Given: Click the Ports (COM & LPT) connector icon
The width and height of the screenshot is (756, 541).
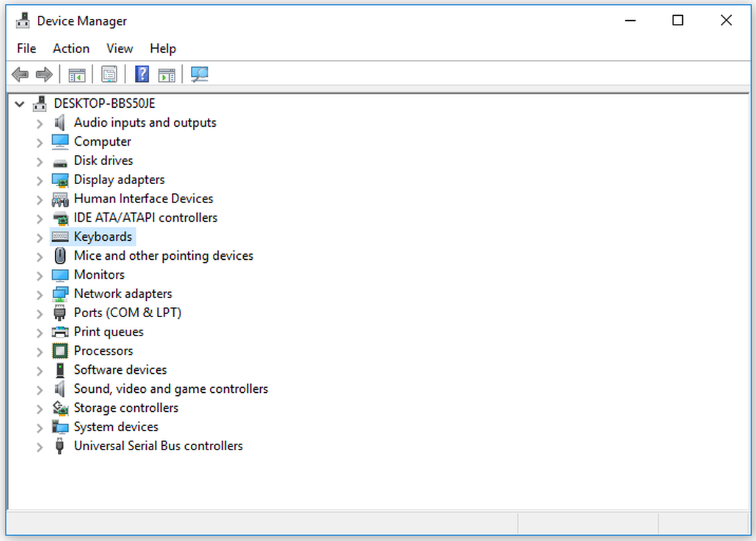Looking at the screenshot, I should point(60,313).
